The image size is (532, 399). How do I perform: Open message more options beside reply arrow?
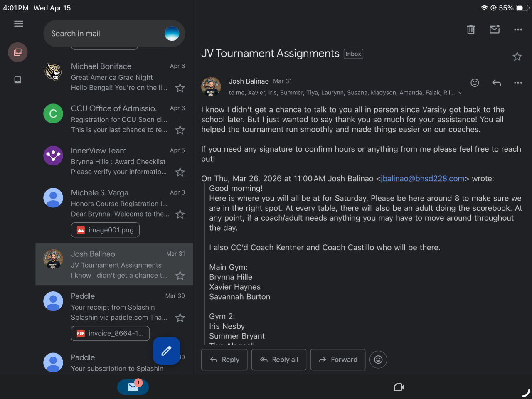[518, 83]
